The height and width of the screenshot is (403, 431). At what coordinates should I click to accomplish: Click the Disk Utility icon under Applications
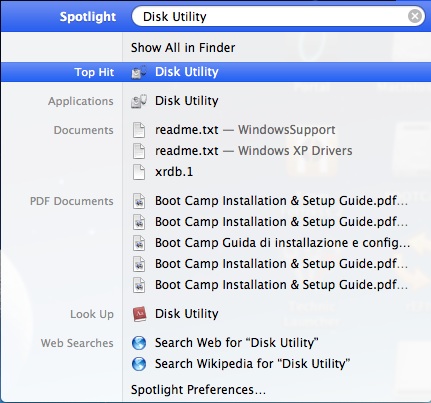point(139,101)
